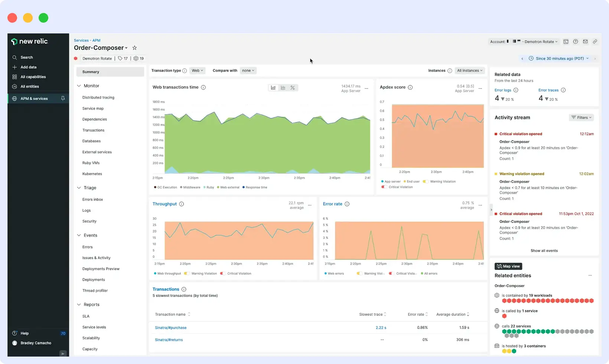Open the Sinatra/#purchase transaction link
The image size is (609, 364).
click(170, 328)
